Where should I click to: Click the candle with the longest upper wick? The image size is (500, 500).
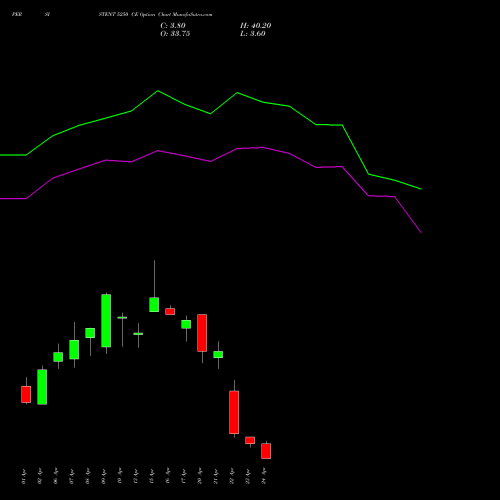pyautogui.click(x=154, y=304)
